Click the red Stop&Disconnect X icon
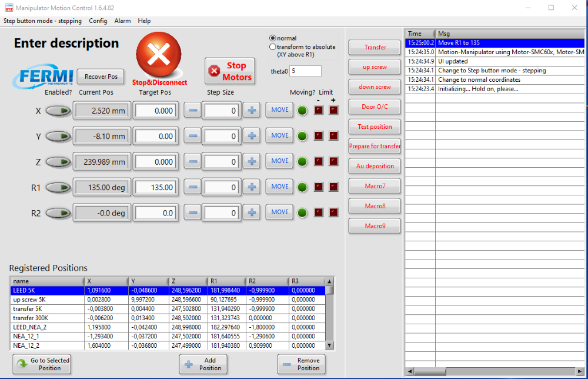 click(x=159, y=55)
